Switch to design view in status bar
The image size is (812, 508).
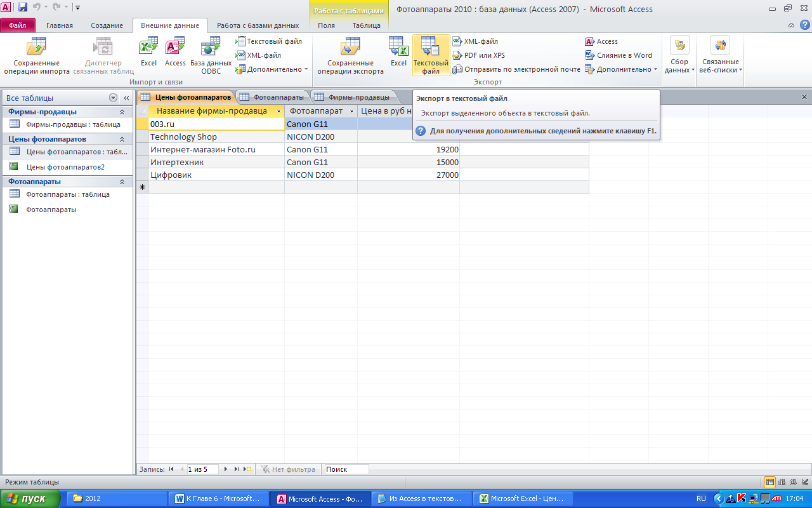point(804,482)
